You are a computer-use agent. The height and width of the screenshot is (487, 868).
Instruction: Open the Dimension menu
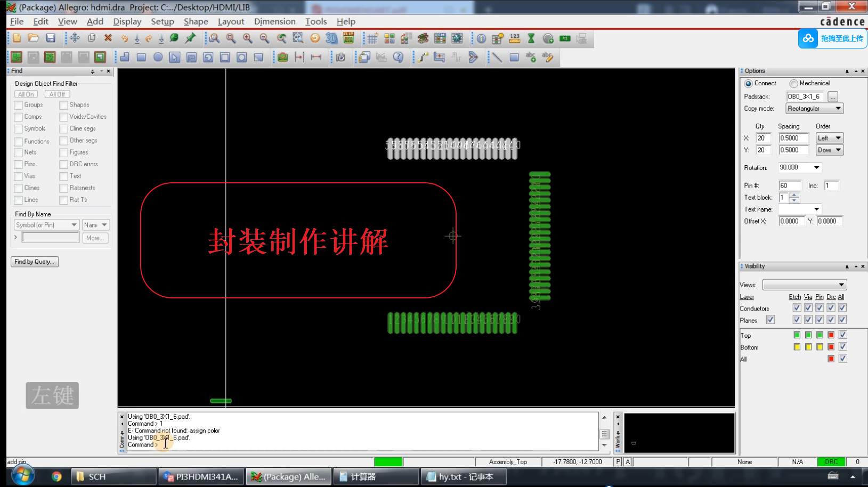click(x=275, y=21)
